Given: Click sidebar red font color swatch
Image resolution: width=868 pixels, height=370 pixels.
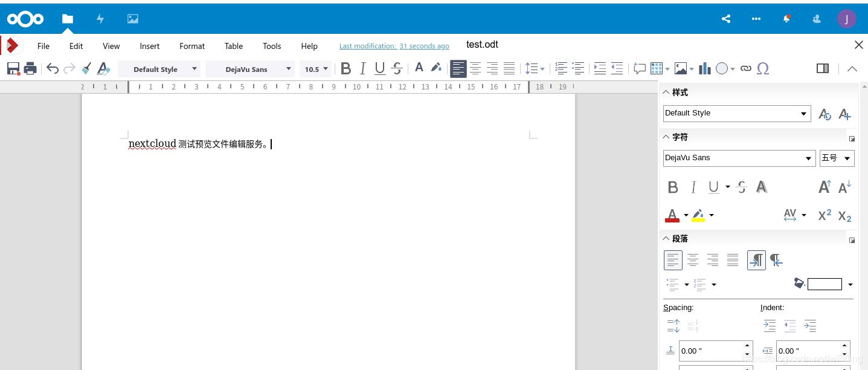Looking at the screenshot, I should pos(672,215).
